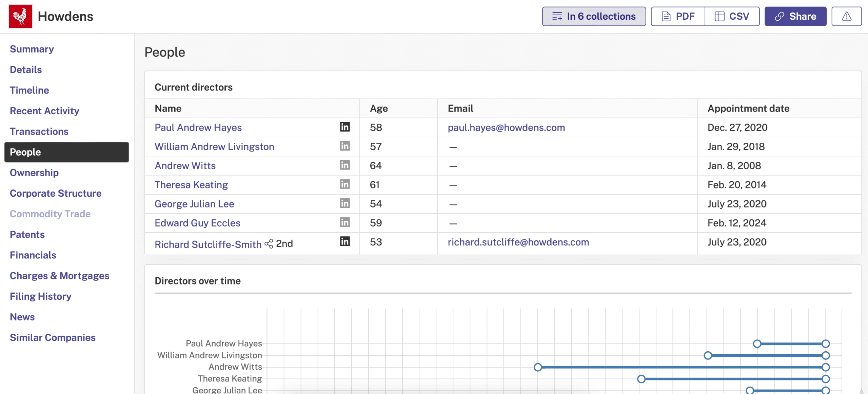Open Theresa Keating profile link

coord(191,185)
